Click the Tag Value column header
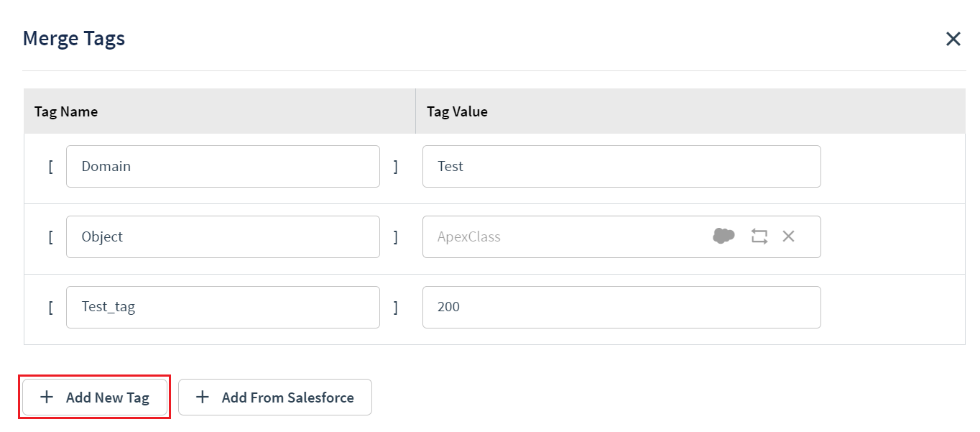 457,111
